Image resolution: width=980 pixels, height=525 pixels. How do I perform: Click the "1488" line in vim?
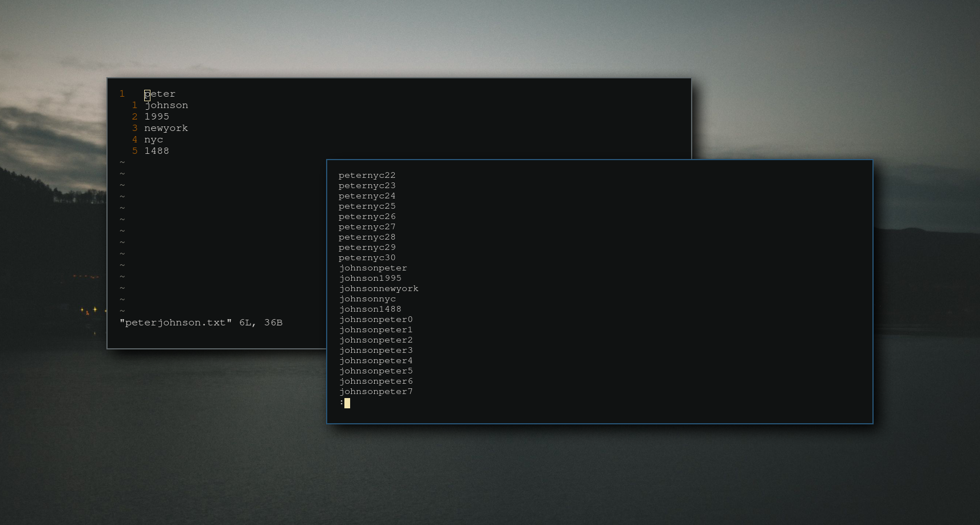[156, 151]
